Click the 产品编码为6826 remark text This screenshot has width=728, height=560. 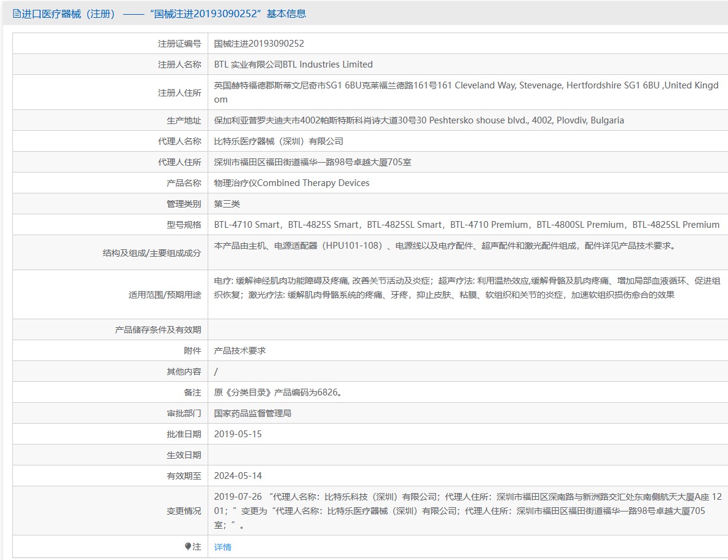point(278,392)
